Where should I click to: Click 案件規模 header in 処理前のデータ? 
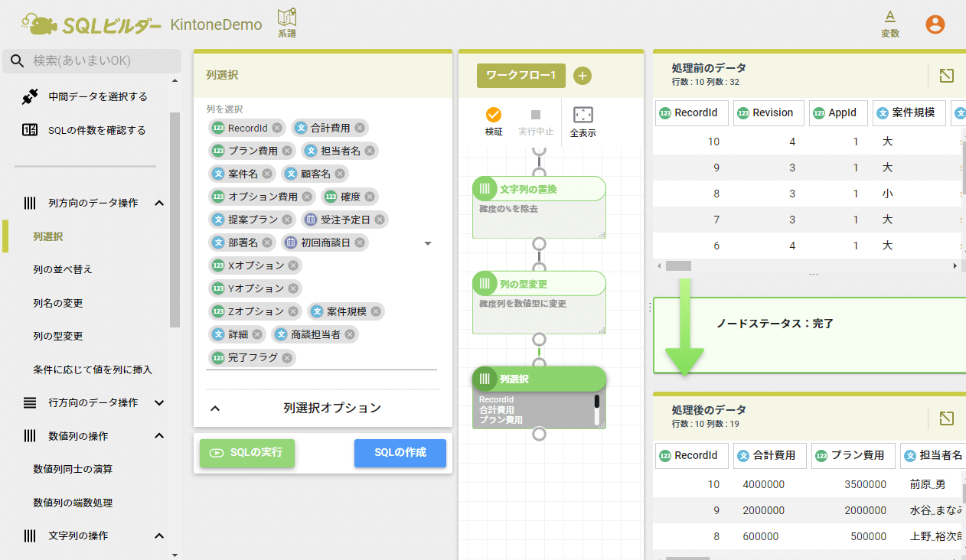coord(909,112)
